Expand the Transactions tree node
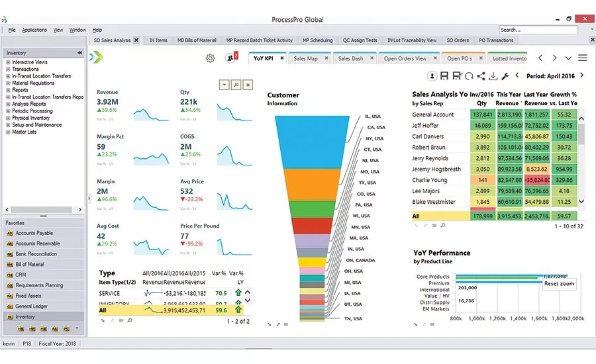Viewport: 596px width, 364px height. 7,69
